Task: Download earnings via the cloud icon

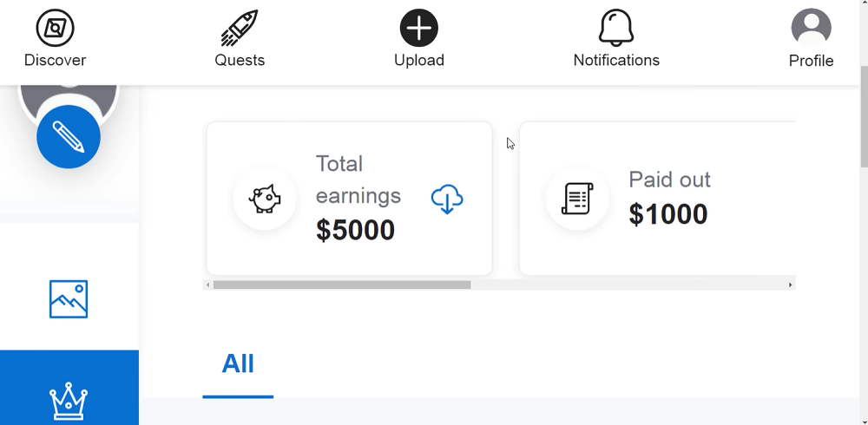Action: pos(447,199)
